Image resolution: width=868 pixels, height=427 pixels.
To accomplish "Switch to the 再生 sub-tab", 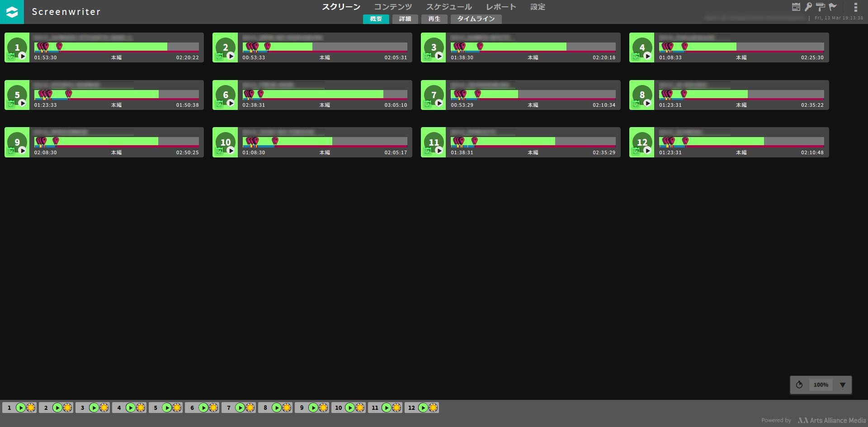I will (434, 19).
